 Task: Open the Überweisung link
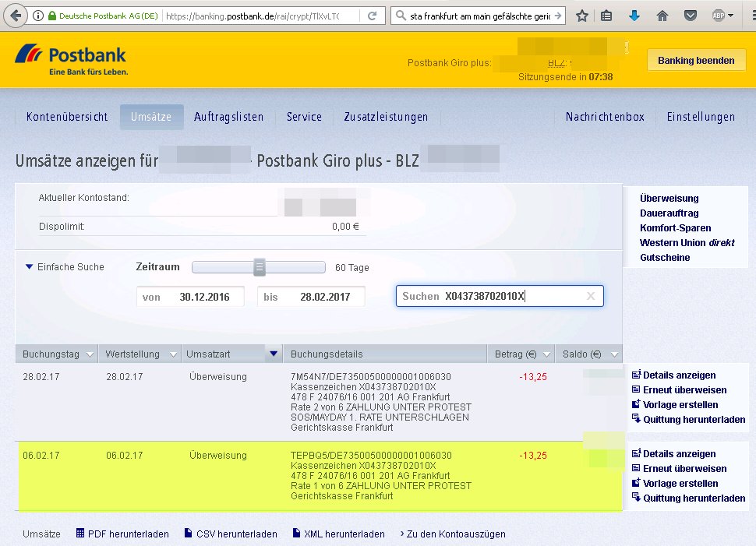click(669, 198)
